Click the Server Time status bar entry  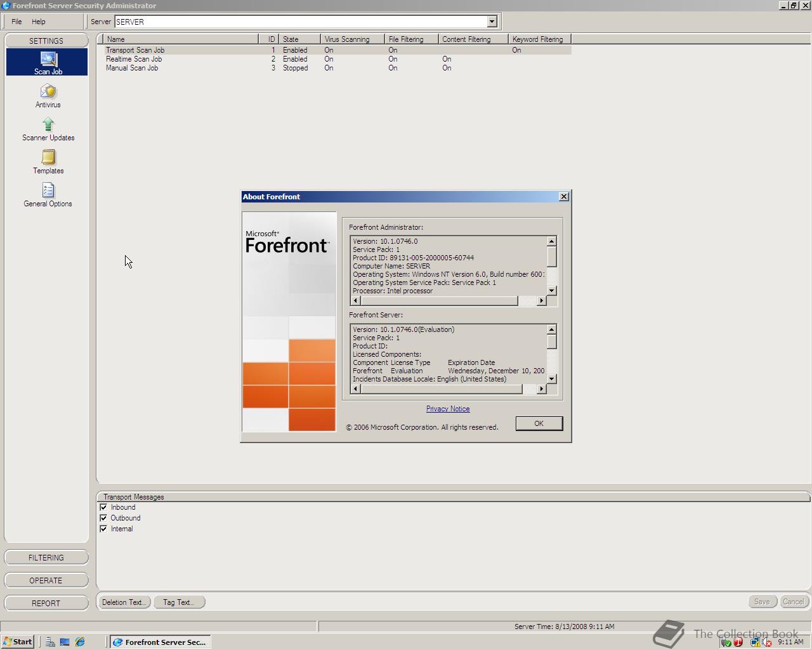(x=564, y=627)
